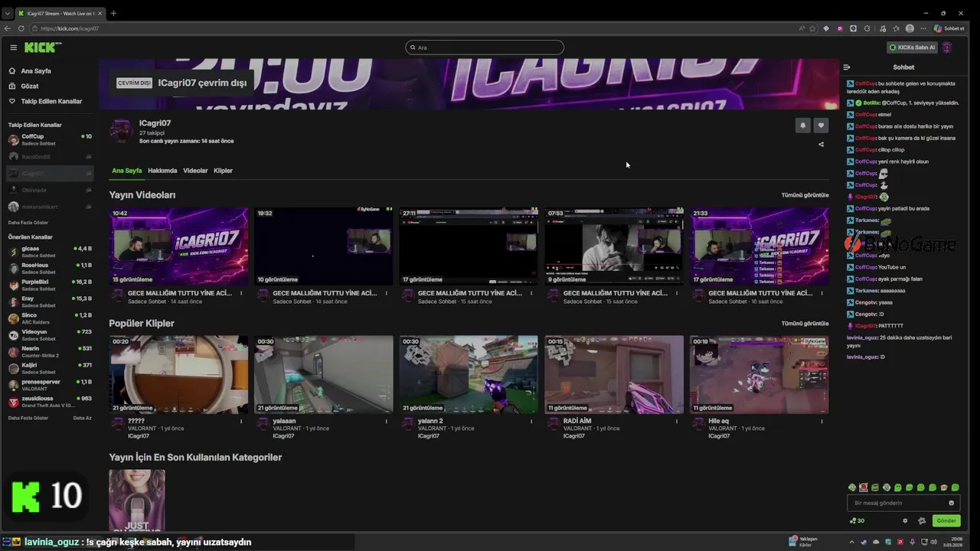This screenshot has width=980, height=551.
Task: Open recommended channel zeusidiouss
Action: pos(50,402)
